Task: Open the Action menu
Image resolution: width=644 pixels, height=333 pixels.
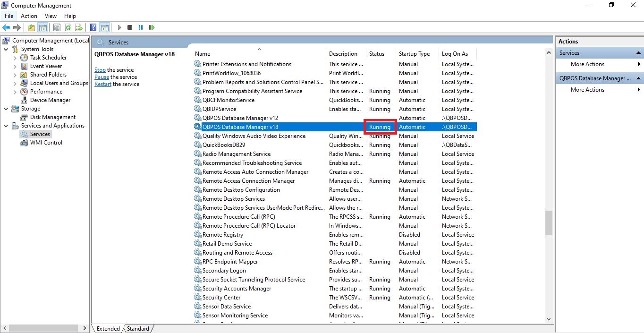Action: tap(28, 16)
